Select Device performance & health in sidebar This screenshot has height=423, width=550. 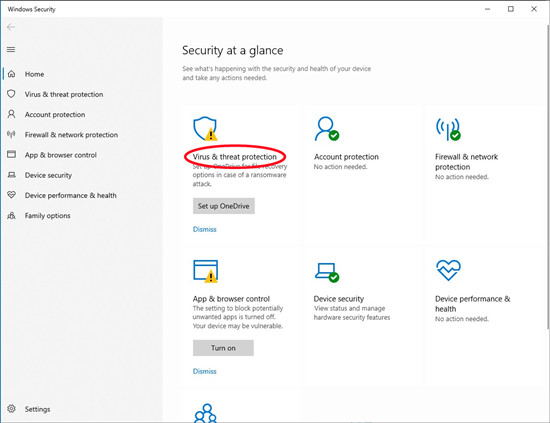point(71,195)
